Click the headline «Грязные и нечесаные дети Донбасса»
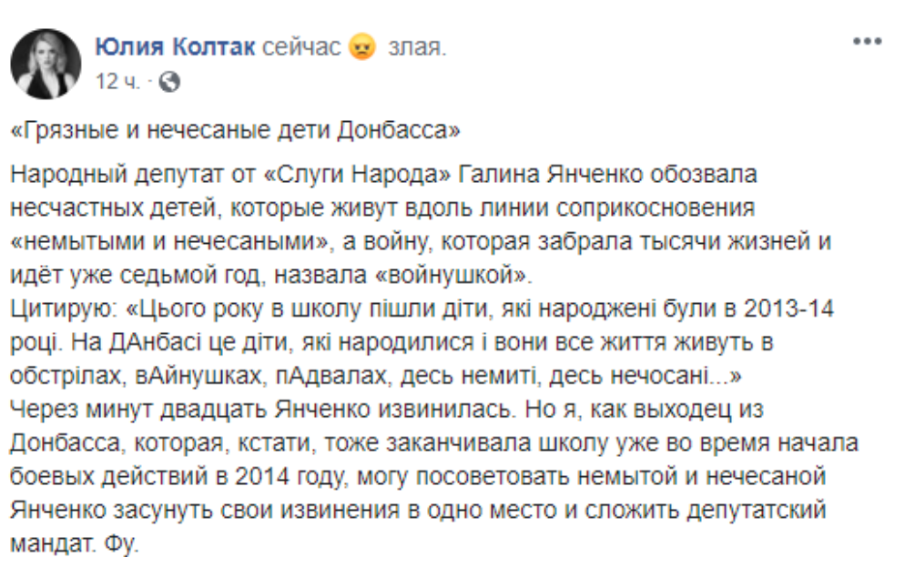The width and height of the screenshot is (905, 588). tap(236, 130)
